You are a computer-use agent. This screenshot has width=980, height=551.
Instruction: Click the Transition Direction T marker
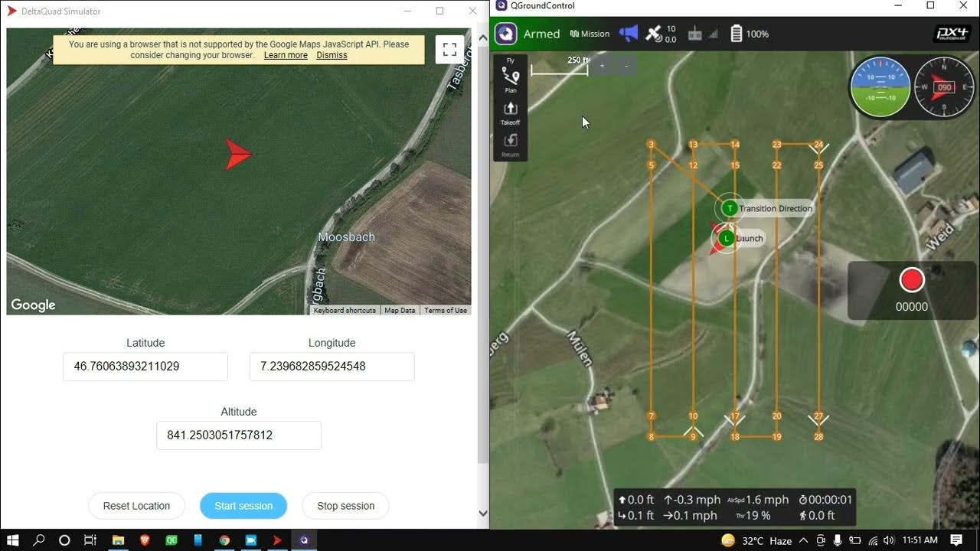730,208
